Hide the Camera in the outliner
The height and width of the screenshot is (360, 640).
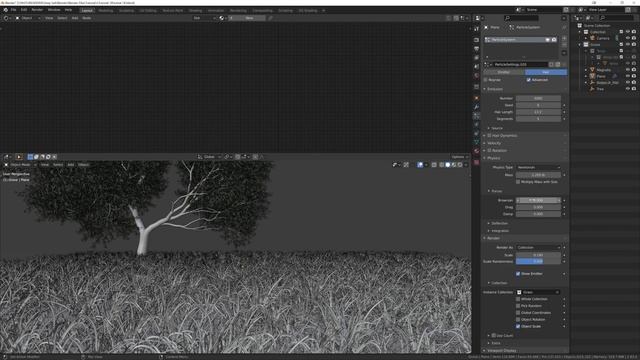click(x=628, y=38)
